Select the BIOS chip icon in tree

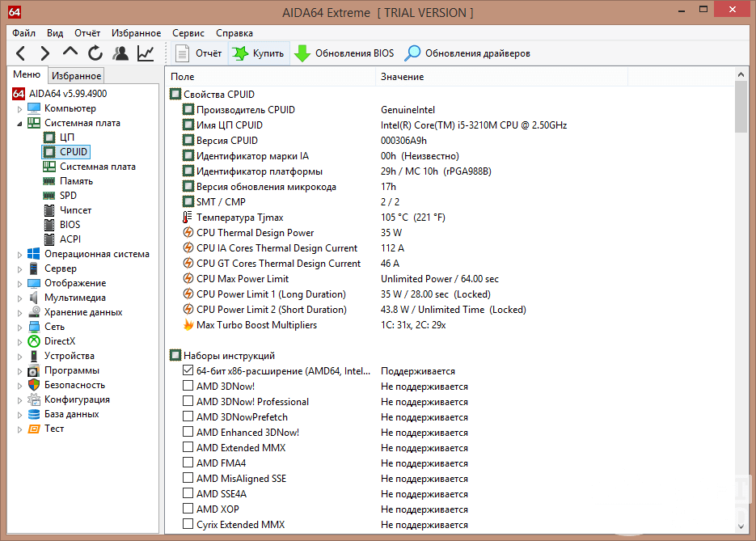[49, 225]
